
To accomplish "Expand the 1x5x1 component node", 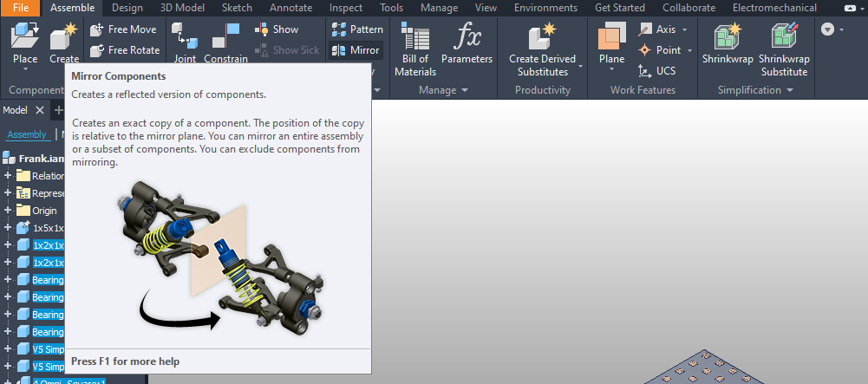I will 8,227.
